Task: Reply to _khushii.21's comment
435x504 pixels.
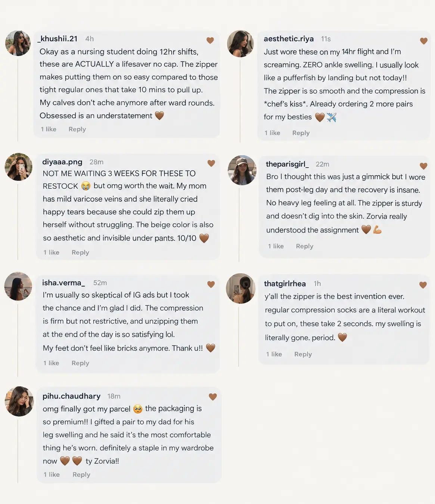Action: [77, 129]
